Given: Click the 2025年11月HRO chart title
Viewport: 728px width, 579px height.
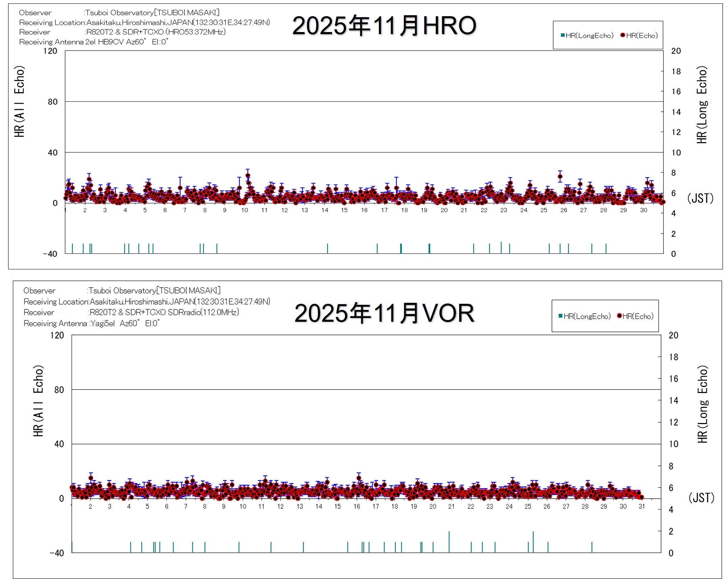Looking at the screenshot, I should point(384,26).
